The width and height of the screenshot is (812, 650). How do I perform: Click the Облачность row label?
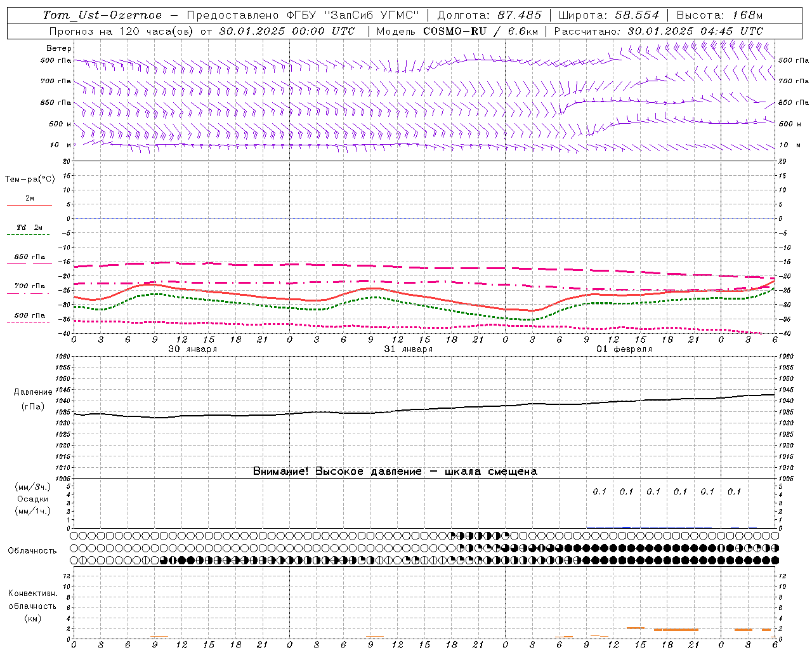coord(32,550)
